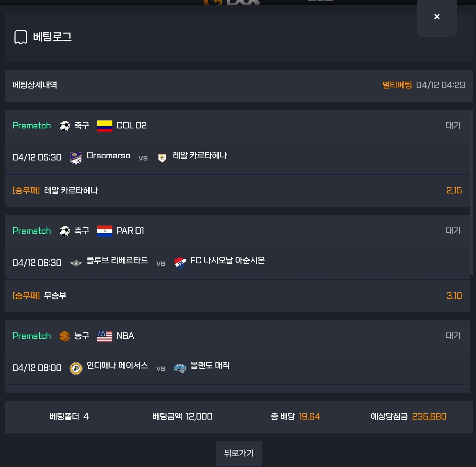Click the soccer ball icon for COL D2
Viewport: 476px width, 467px height.
[x=65, y=126]
